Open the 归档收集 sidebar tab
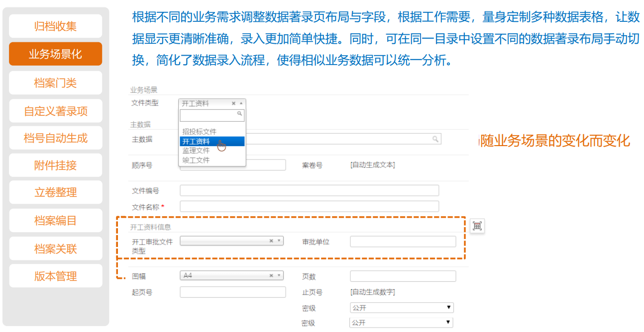 (55, 26)
